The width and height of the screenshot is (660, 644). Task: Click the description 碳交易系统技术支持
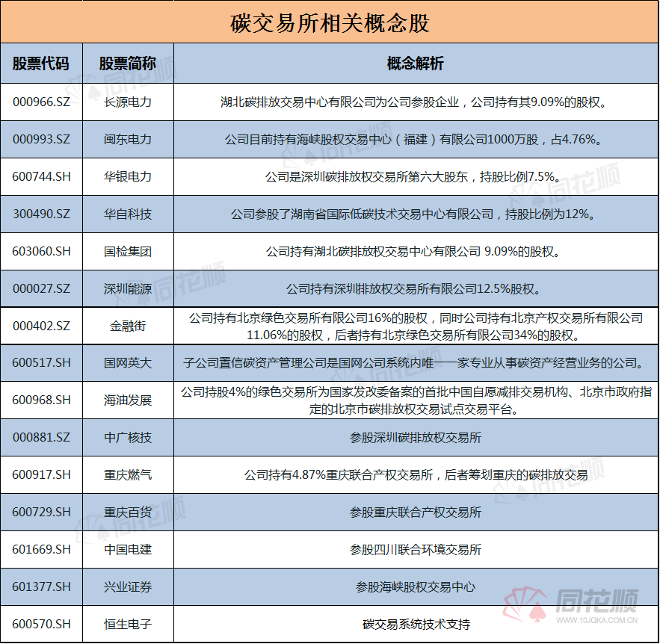416,625
